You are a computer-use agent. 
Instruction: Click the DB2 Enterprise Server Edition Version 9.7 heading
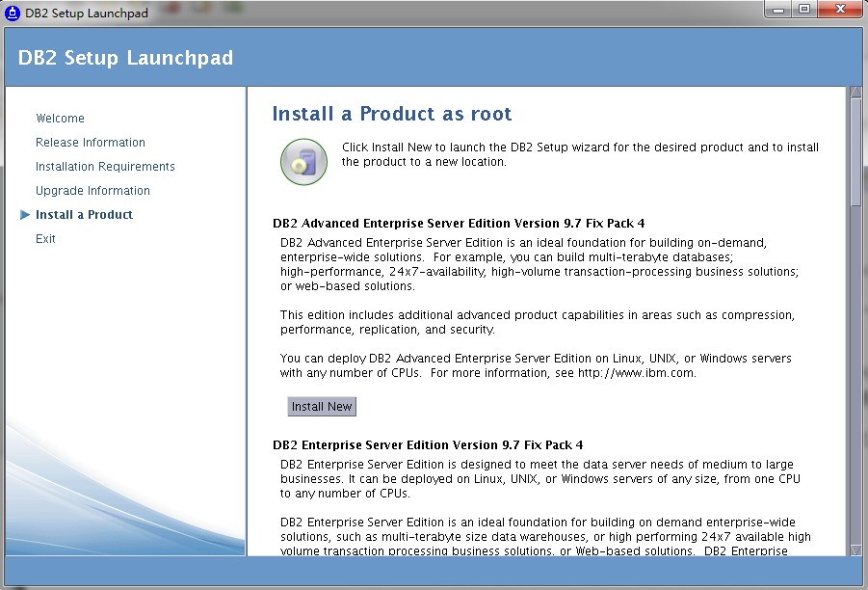(x=428, y=444)
